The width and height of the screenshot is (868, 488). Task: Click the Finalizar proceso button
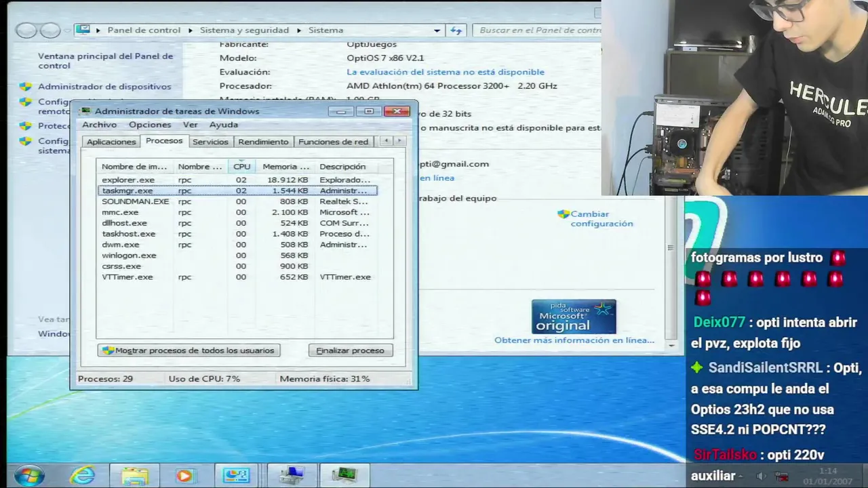[351, 350]
